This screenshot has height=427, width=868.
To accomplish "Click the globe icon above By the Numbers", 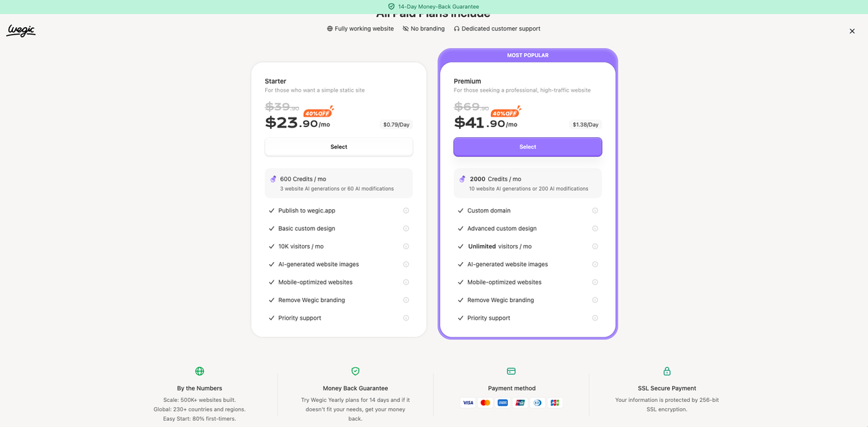I will coord(199,371).
